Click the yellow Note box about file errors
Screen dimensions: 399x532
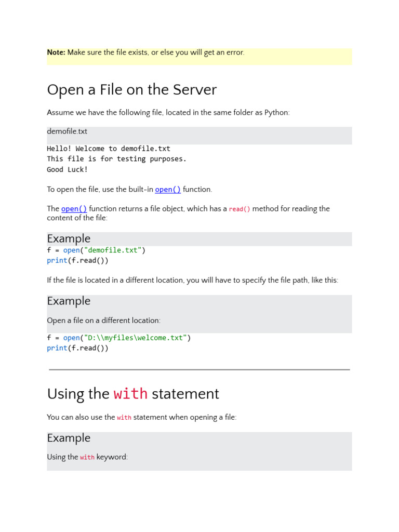199,56
